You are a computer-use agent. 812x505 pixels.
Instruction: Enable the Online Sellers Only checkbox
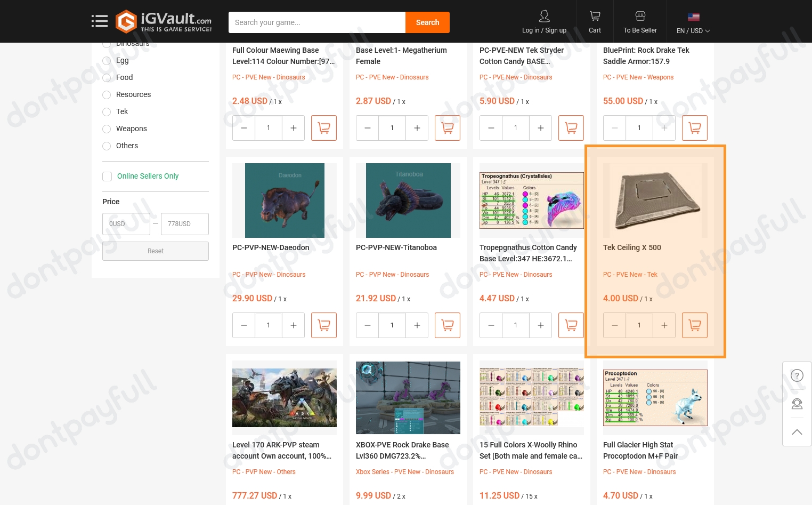pos(107,177)
